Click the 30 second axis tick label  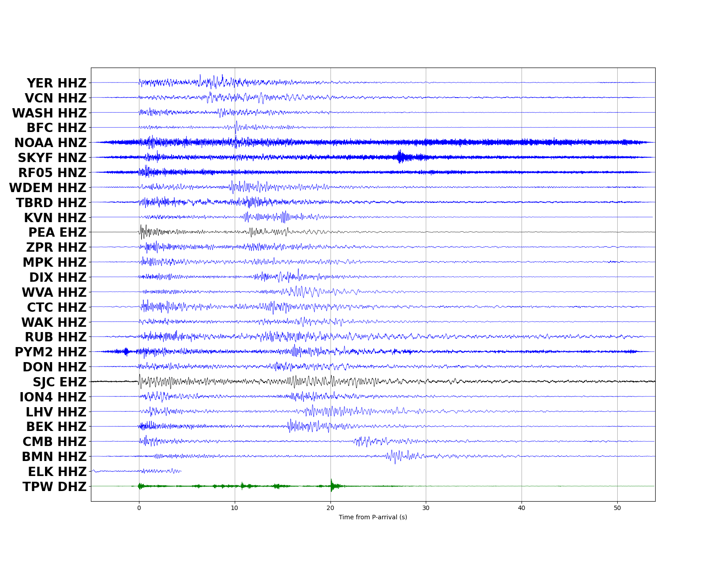[426, 508]
